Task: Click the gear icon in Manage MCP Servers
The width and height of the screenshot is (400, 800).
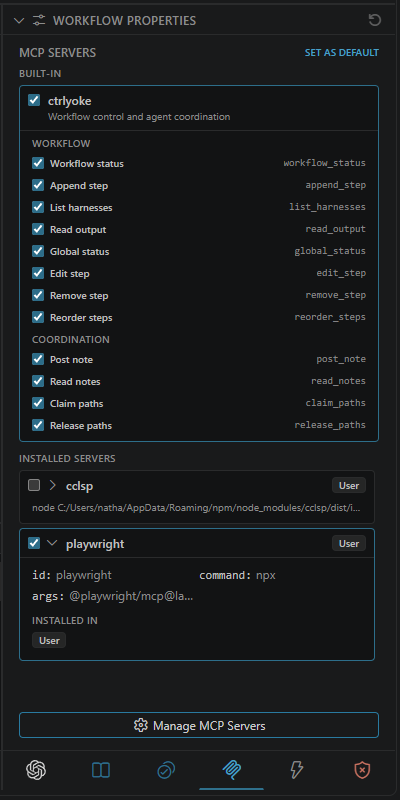Action: (x=140, y=725)
